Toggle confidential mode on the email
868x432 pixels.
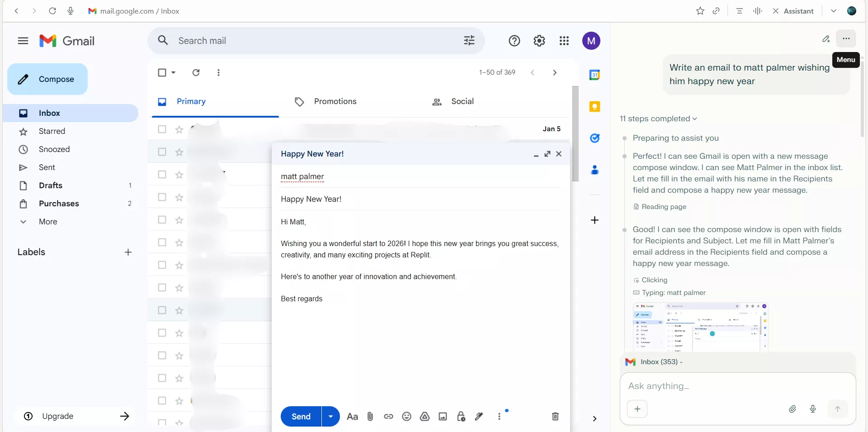[461, 416]
